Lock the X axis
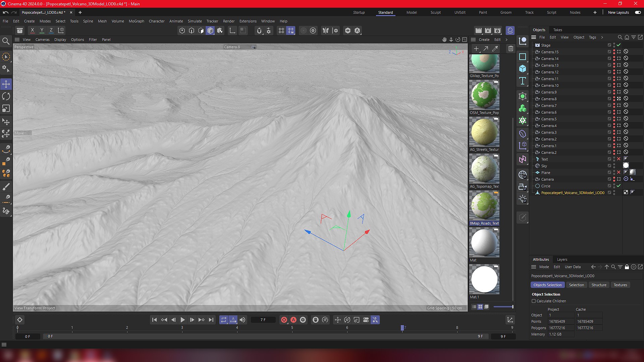Image resolution: width=644 pixels, height=362 pixels. [x=32, y=30]
